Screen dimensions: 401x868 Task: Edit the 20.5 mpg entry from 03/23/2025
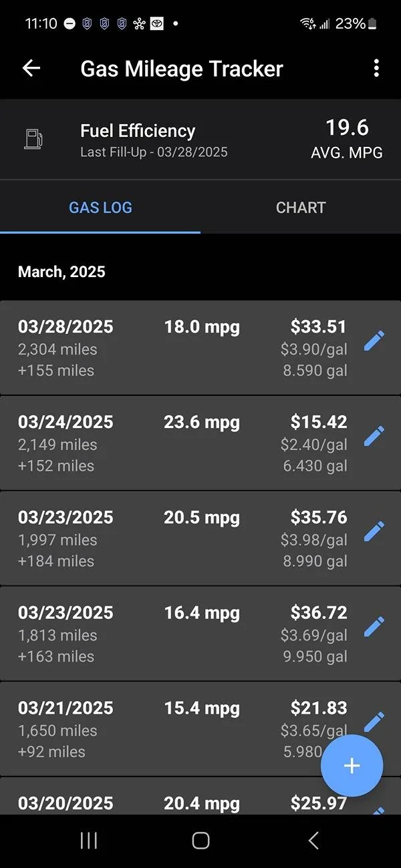pos(375,531)
